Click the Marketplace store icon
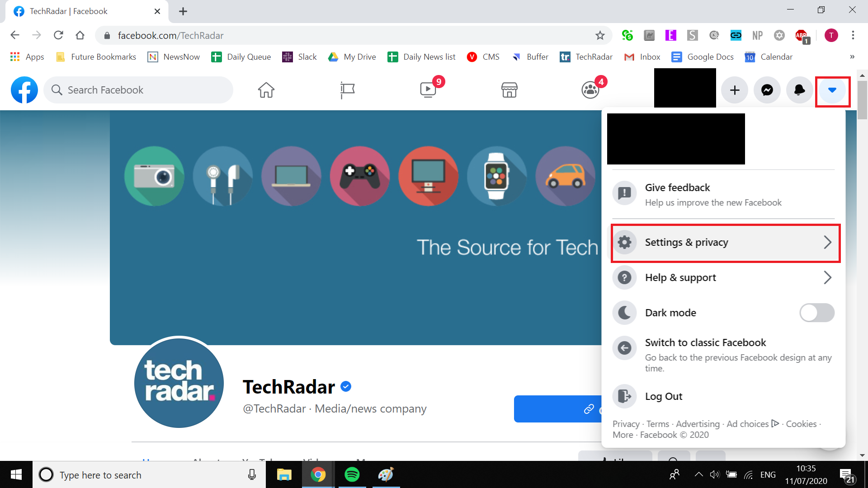868x488 pixels. tap(509, 89)
